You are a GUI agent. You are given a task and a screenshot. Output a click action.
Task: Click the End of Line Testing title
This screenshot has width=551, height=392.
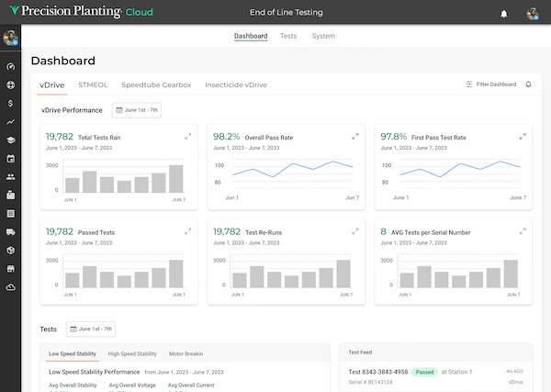(286, 12)
